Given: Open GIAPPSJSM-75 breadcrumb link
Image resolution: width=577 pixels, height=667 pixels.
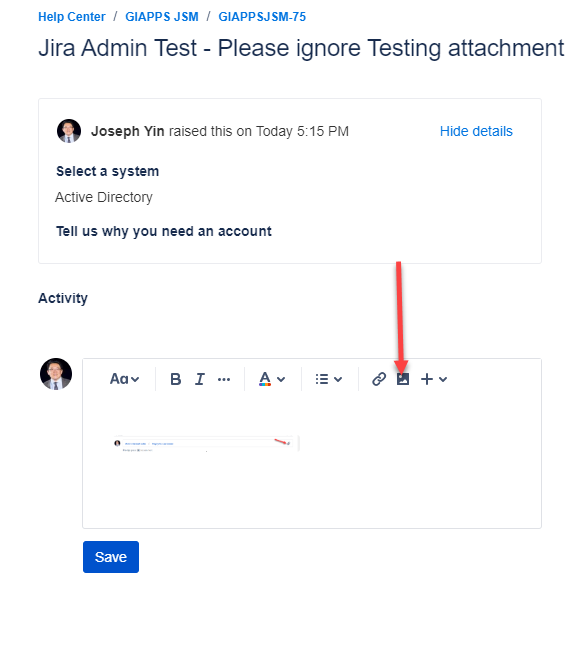Looking at the screenshot, I should tap(262, 17).
